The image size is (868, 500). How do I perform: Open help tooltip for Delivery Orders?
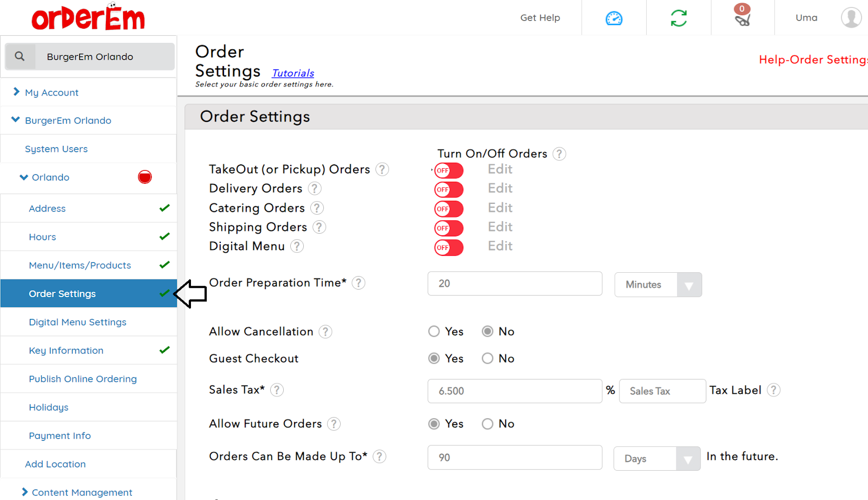pyautogui.click(x=315, y=188)
